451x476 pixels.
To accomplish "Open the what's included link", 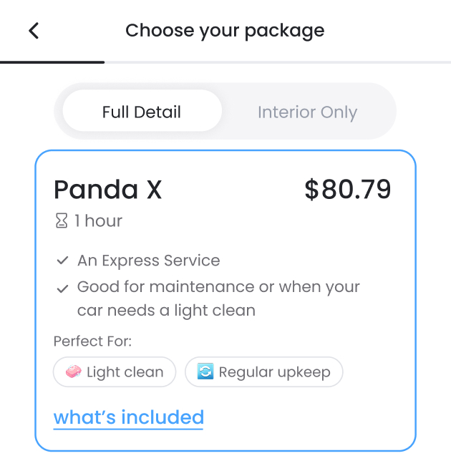I will [x=129, y=417].
